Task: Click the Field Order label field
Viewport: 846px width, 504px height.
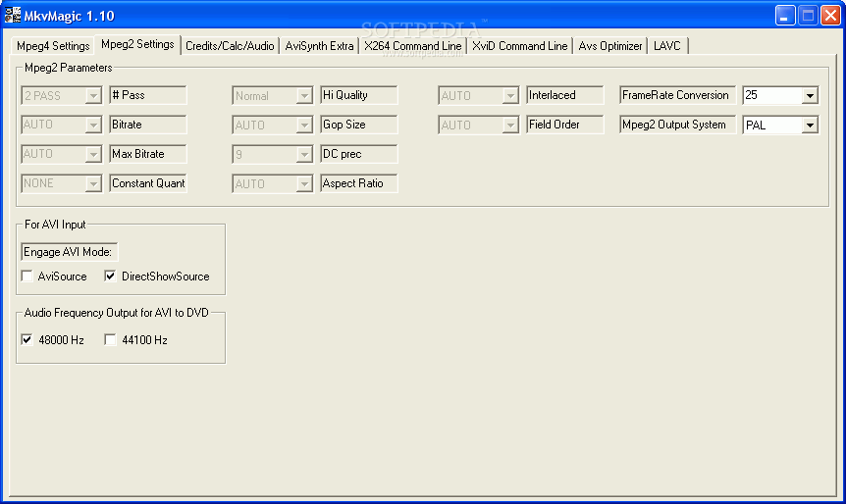Action: [565, 124]
